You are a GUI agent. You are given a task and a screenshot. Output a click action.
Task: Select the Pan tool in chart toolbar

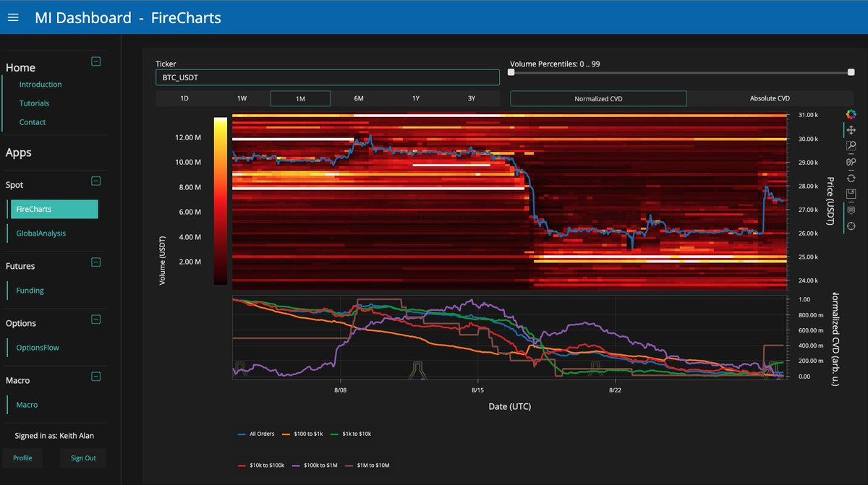click(851, 130)
